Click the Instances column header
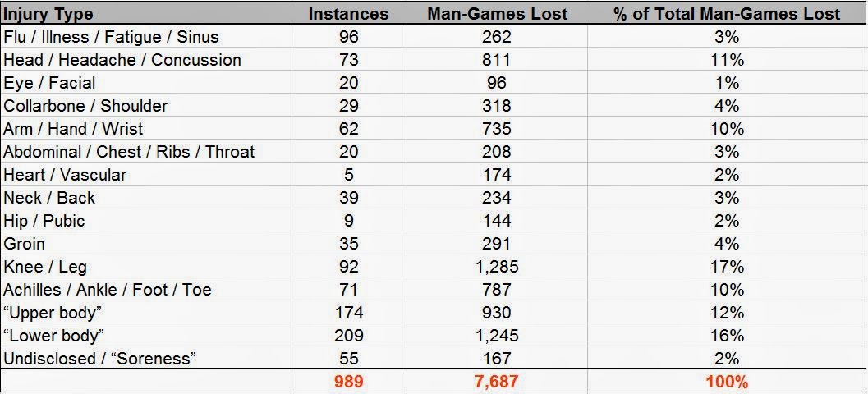 tap(348, 14)
